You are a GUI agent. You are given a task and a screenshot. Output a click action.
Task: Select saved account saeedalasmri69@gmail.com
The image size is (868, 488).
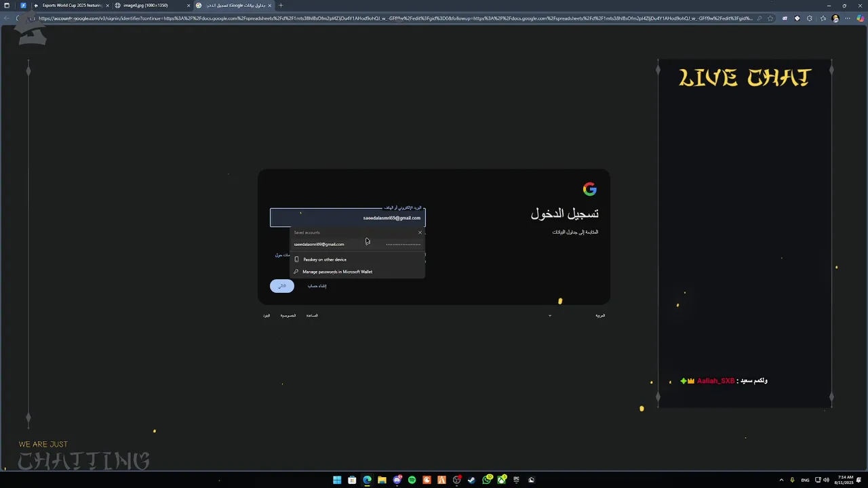[357, 244]
